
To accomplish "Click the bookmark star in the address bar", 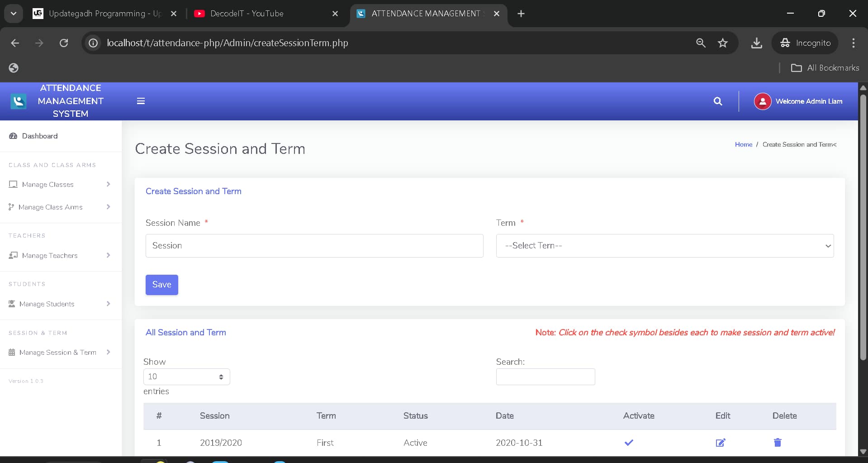I will tap(723, 43).
